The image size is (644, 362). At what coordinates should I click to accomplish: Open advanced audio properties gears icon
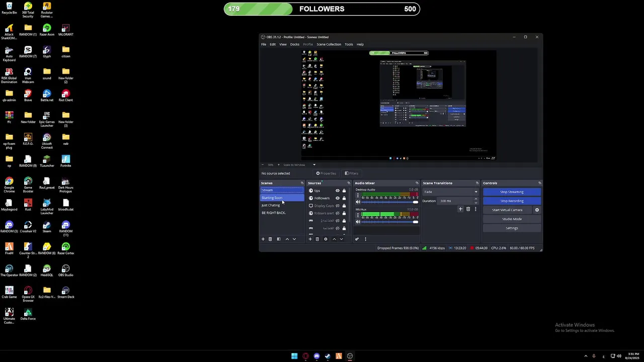[357, 239]
